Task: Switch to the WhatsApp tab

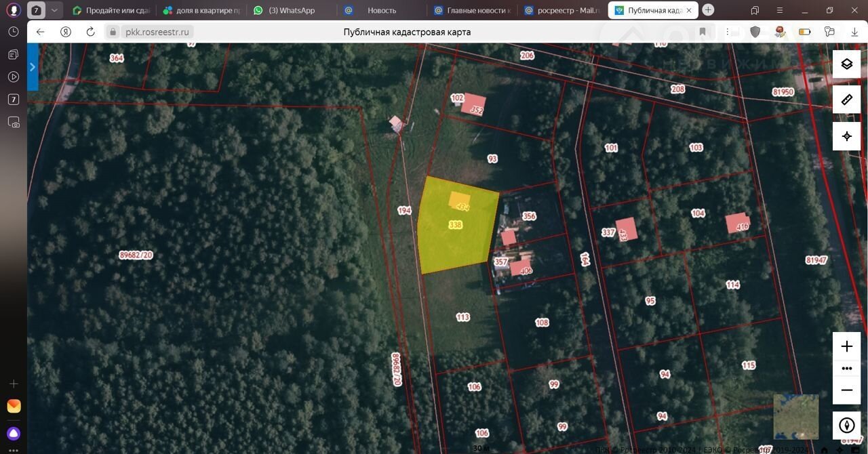Action: pyautogui.click(x=291, y=10)
